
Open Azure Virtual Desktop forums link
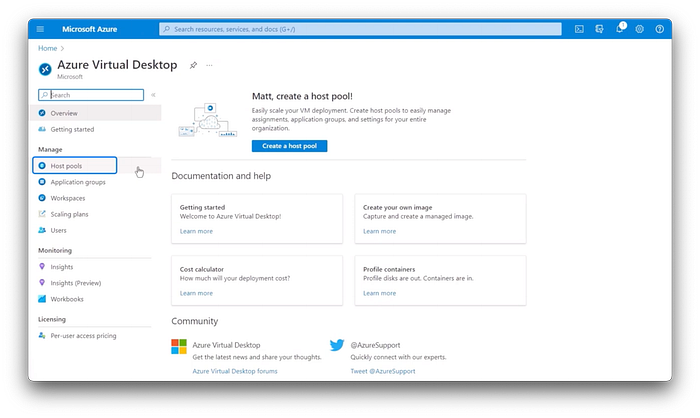(x=235, y=371)
